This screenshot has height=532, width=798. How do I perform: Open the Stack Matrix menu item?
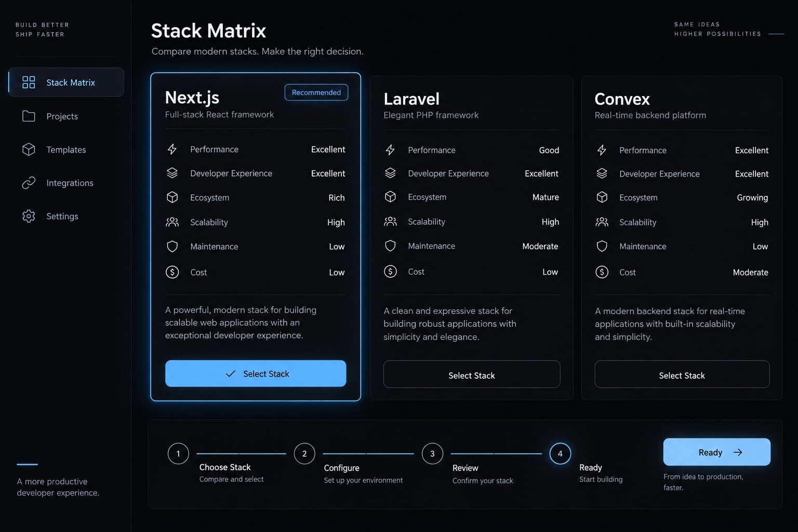tap(66, 82)
